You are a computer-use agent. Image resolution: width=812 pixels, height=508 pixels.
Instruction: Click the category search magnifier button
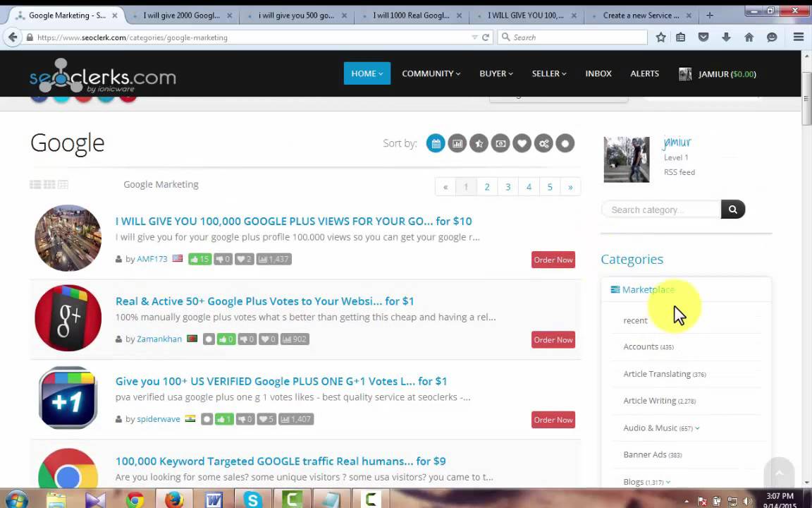[x=733, y=210]
